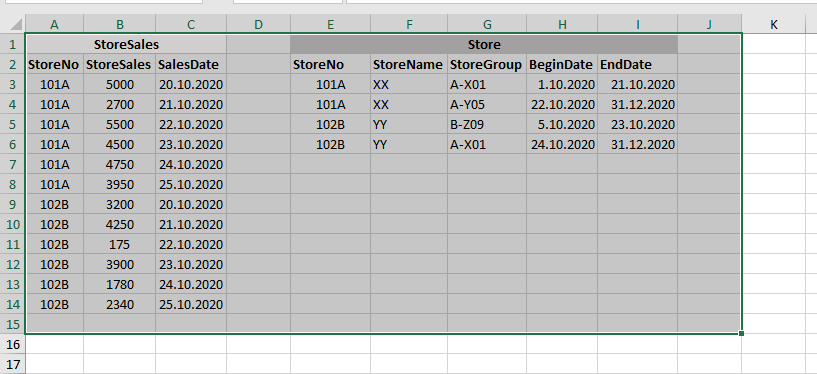Click BeginDate cell 24.10.2020
817x374 pixels.
pyautogui.click(x=562, y=144)
